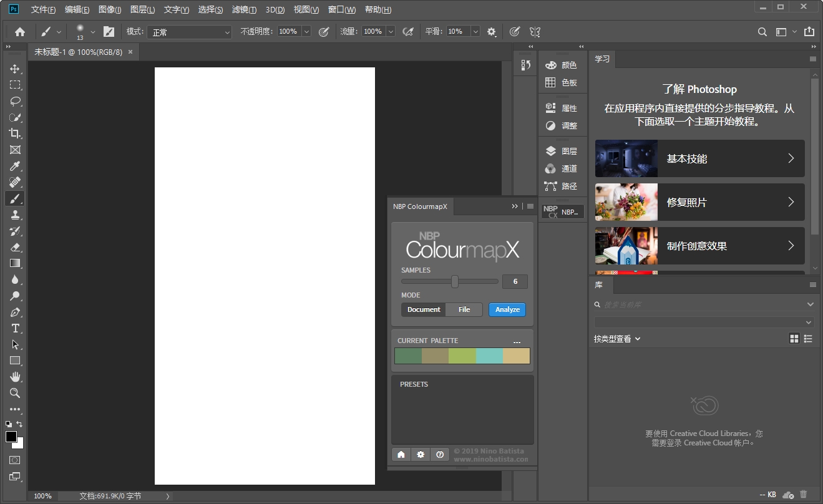Select the Clone Stamp tool

15,215
